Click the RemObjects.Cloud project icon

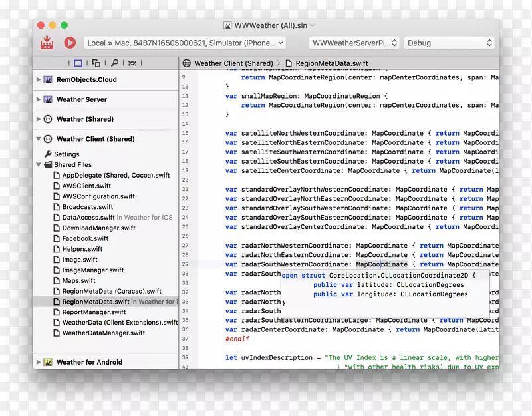point(48,79)
